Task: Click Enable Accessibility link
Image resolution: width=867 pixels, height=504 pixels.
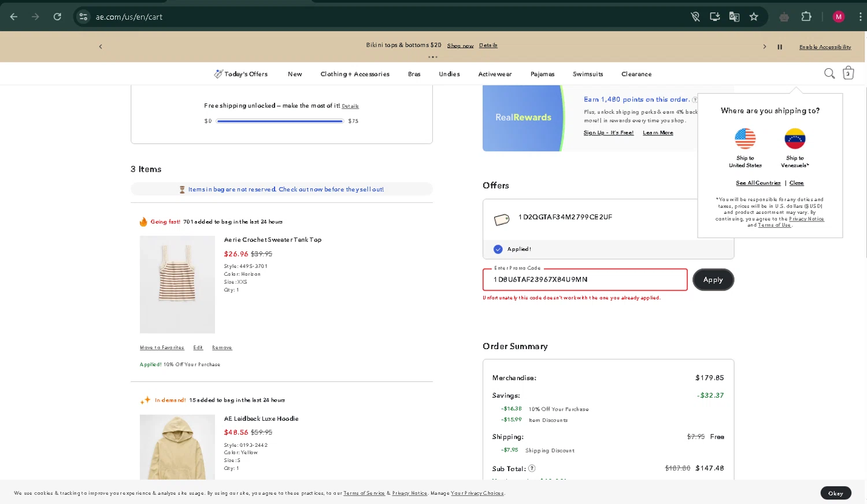Action: click(825, 47)
